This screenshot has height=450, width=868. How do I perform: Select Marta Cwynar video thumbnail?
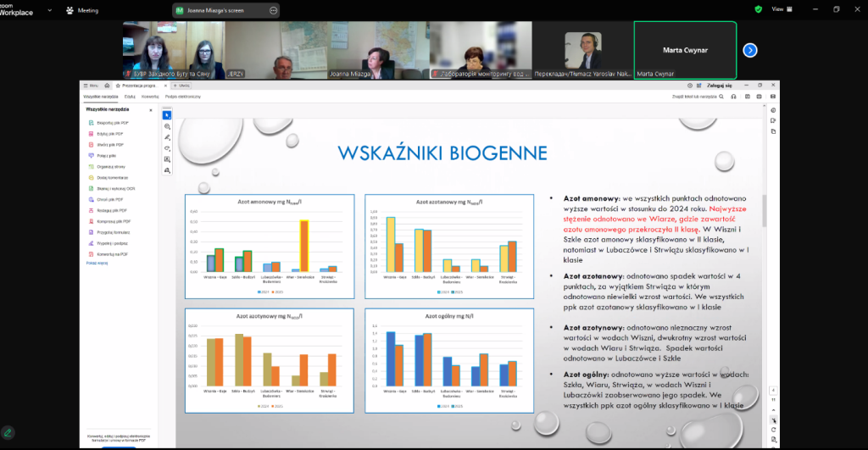click(x=685, y=50)
